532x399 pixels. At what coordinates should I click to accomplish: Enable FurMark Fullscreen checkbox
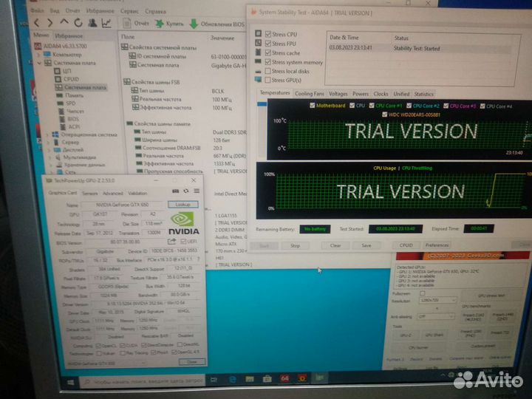422,293
